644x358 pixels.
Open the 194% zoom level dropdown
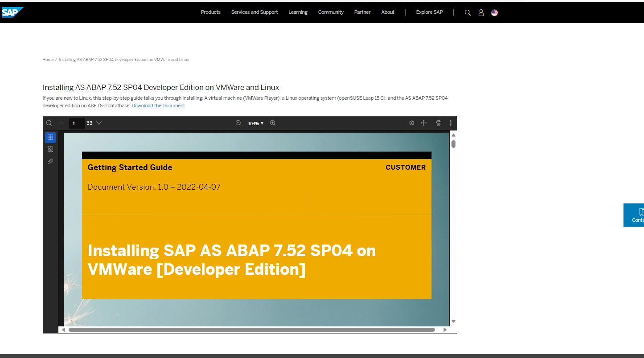[x=256, y=123]
